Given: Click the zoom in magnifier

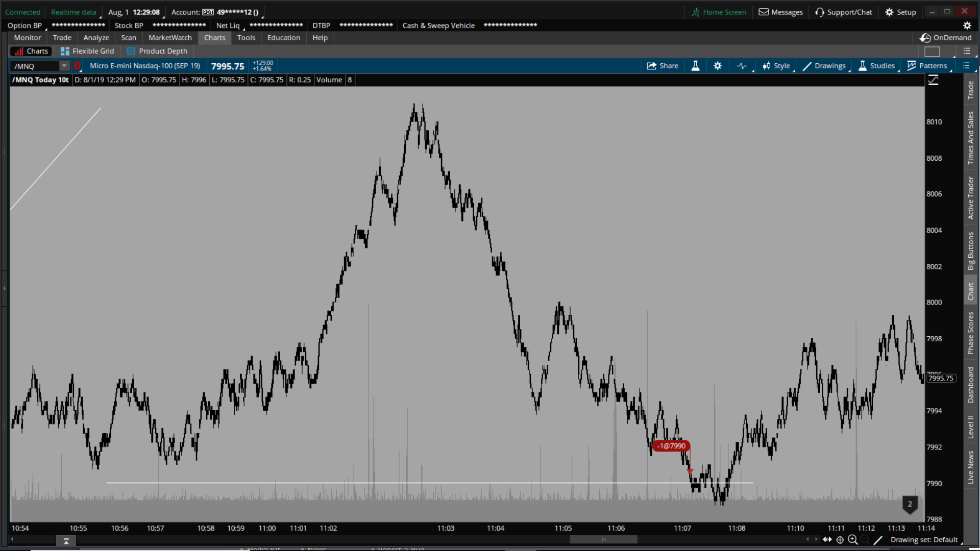Looking at the screenshot, I should coord(852,540).
